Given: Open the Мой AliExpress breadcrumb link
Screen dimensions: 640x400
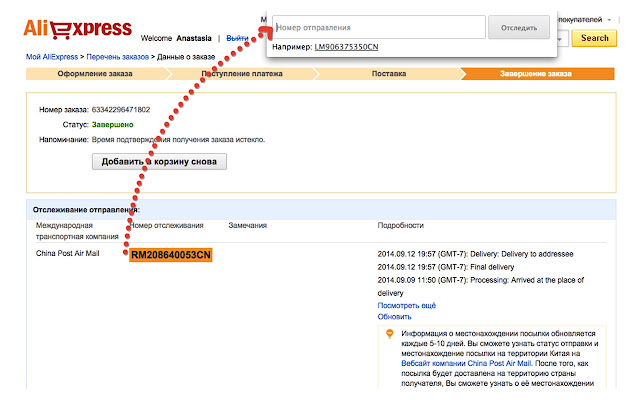Looking at the screenshot, I should [x=52, y=57].
